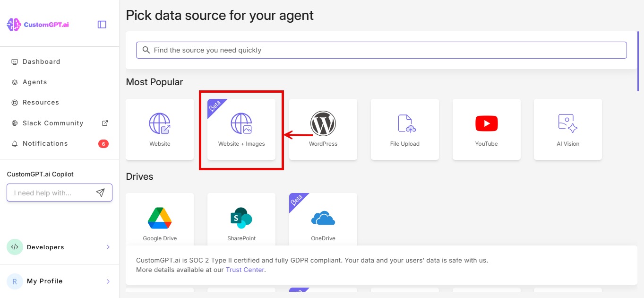Click the CustomGPT.ai brain logo
644x298 pixels.
[x=14, y=25]
